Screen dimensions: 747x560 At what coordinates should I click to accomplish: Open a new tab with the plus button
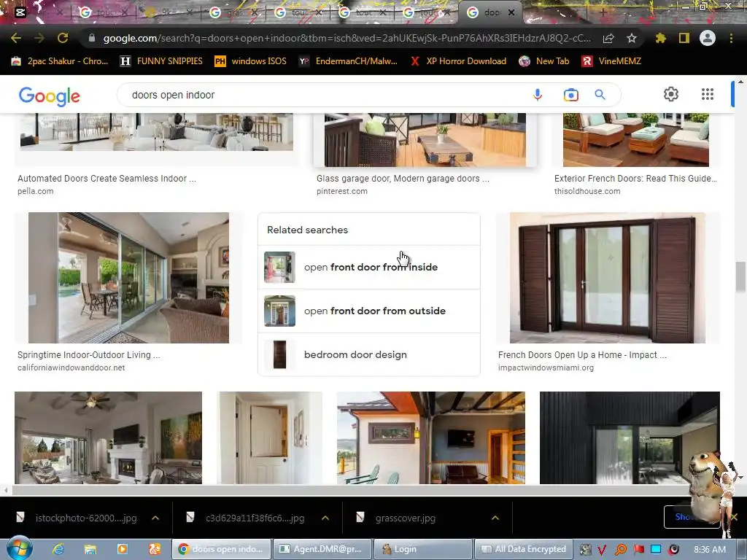(x=603, y=13)
